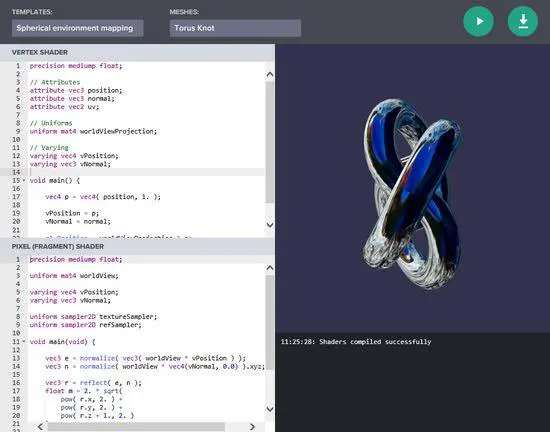
Task: Click the fragment shader scroll up arrow
Action: (x=270, y=268)
